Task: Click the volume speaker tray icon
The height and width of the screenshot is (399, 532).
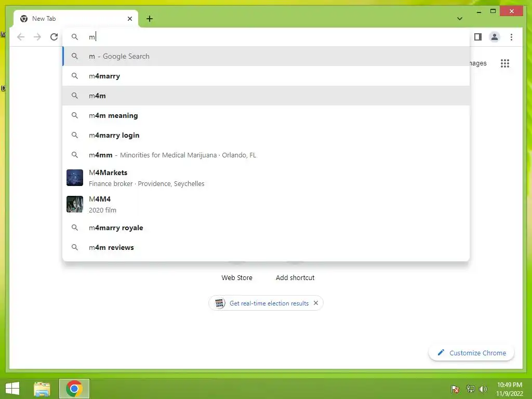Action: point(483,389)
